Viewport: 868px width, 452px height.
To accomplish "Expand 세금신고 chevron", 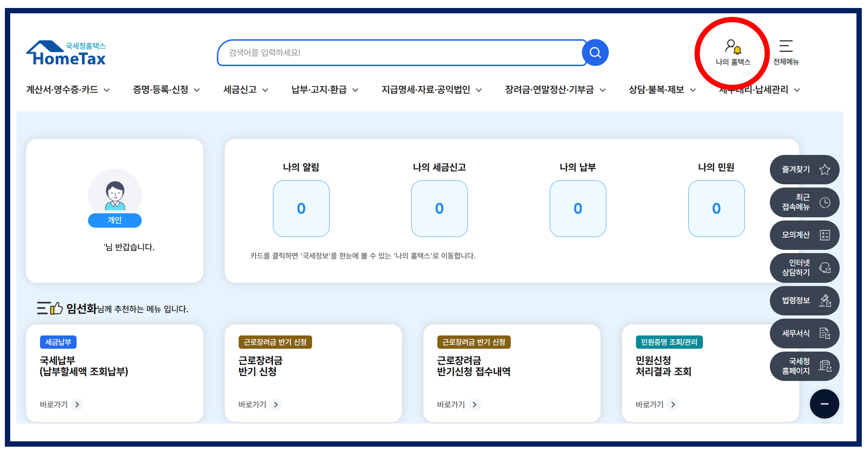I will [265, 90].
